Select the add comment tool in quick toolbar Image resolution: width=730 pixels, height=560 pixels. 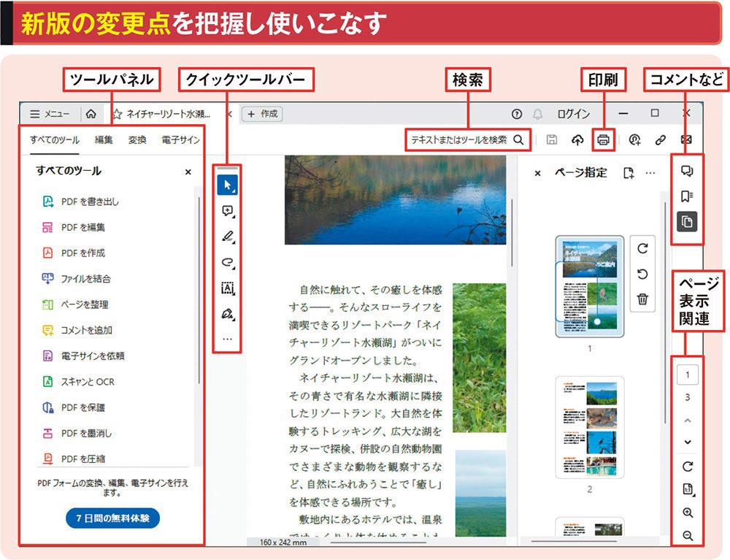(x=227, y=211)
